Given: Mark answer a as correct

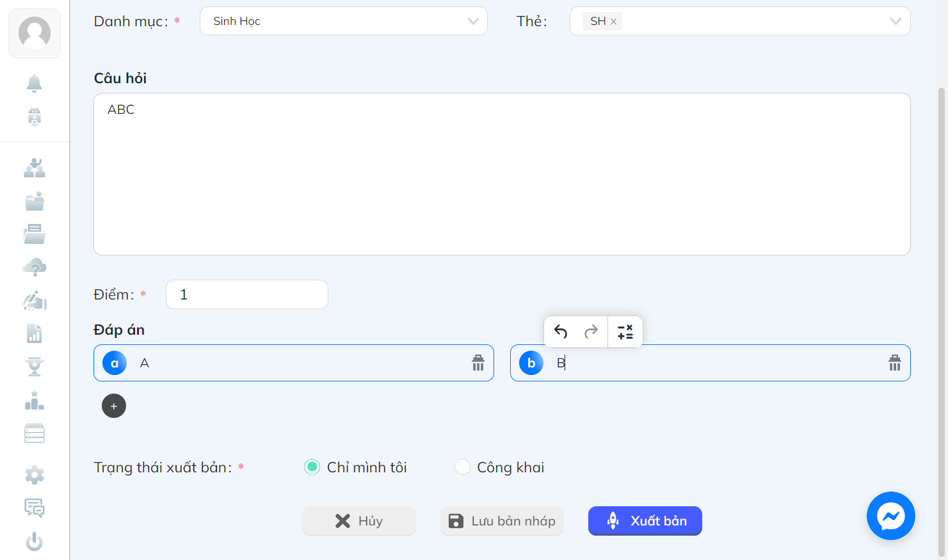Looking at the screenshot, I should click(x=115, y=363).
